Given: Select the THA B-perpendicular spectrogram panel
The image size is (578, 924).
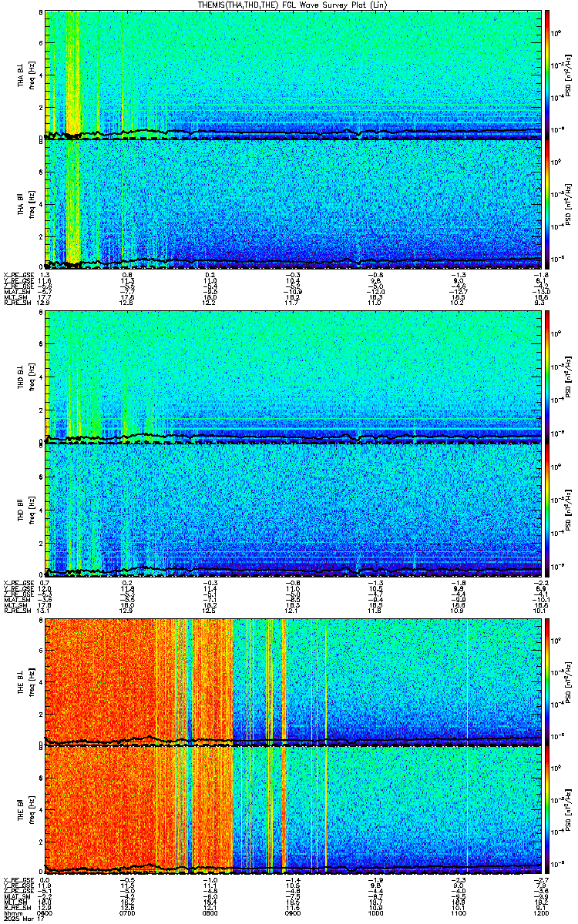Looking at the screenshot, I should coord(293,75).
